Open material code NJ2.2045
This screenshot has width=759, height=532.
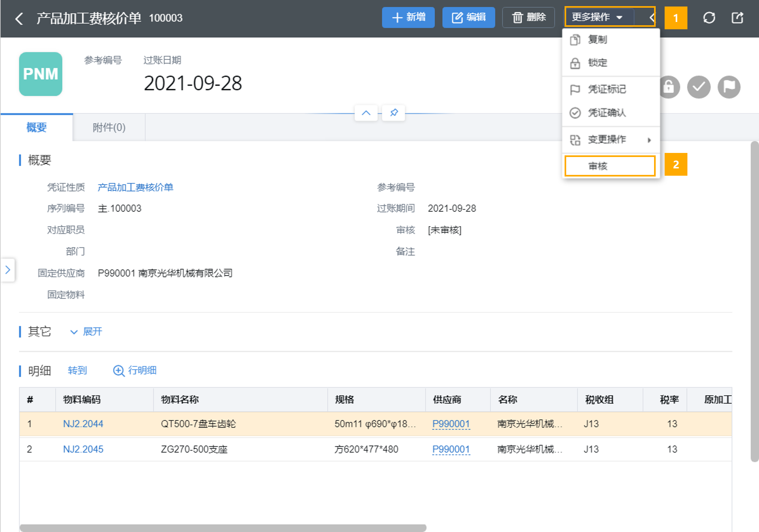[x=83, y=449]
